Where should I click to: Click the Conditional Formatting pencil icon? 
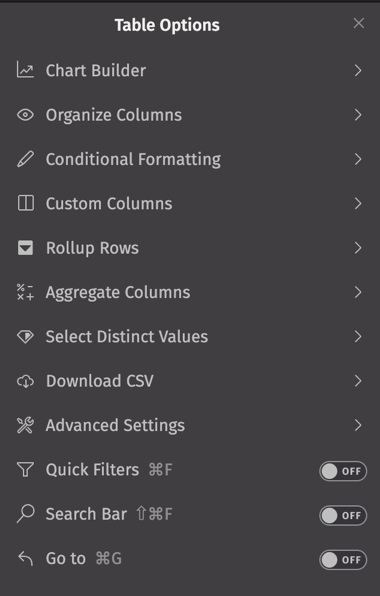pos(25,159)
